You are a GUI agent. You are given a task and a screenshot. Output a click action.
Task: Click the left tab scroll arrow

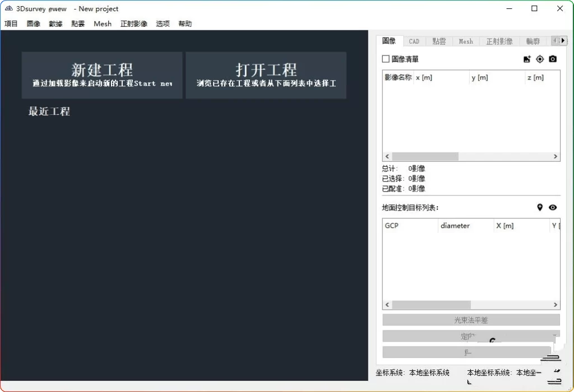tap(554, 40)
